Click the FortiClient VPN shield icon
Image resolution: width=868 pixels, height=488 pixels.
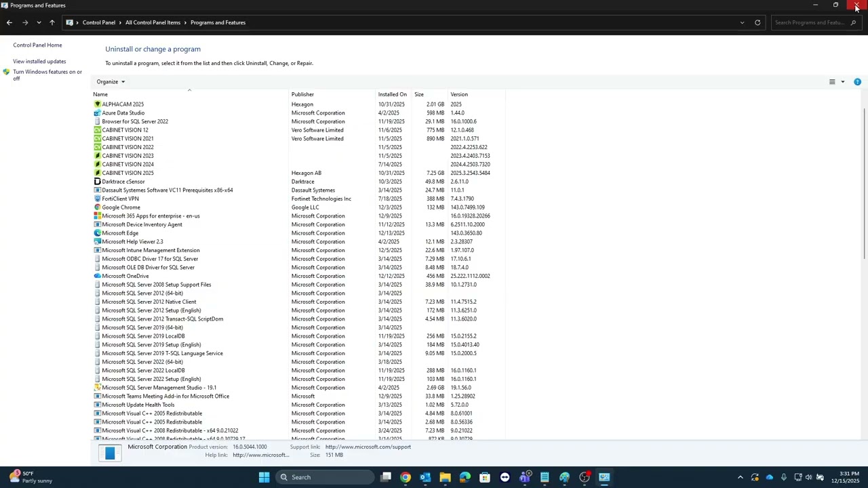point(97,199)
